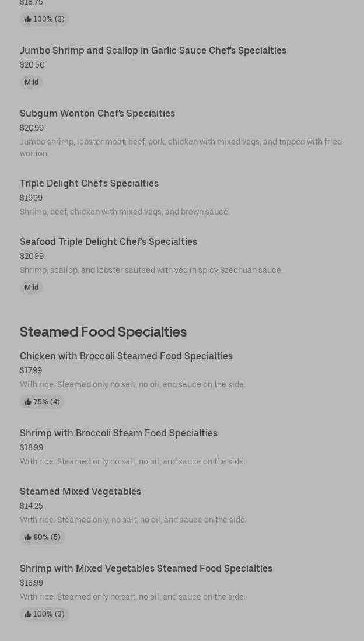Click thumbs-up icon on Chicken with Broccoli
The width and height of the screenshot is (364, 641).
[28, 402]
